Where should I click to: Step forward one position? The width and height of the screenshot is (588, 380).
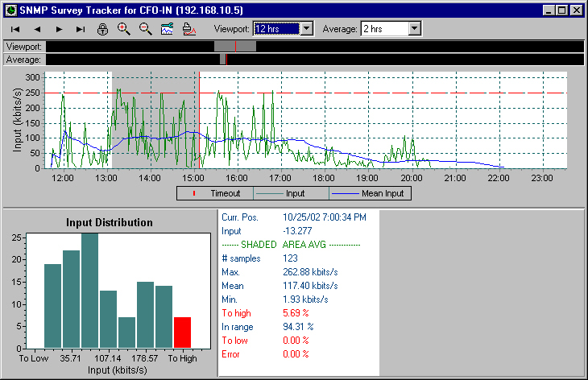pyautogui.click(x=59, y=29)
